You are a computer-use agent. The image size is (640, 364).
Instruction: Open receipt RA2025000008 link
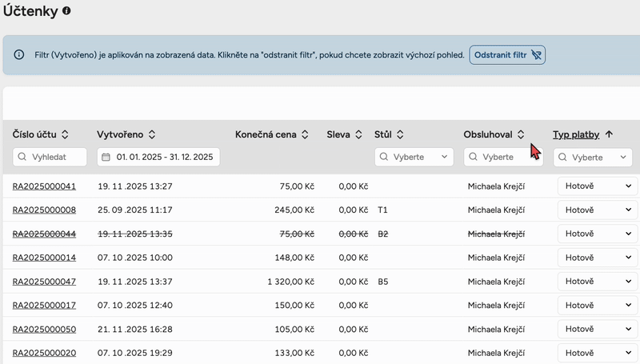(x=44, y=210)
